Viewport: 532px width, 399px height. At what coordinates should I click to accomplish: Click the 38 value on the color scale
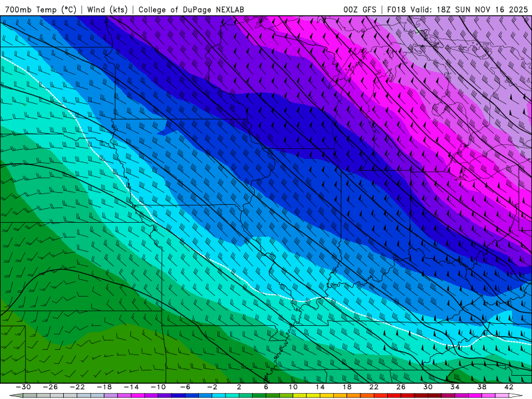(481, 387)
